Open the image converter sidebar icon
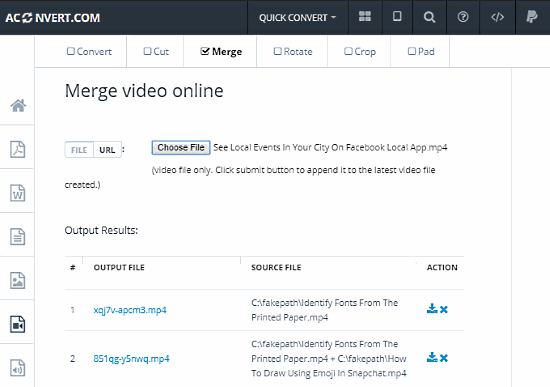550x387 pixels. [x=18, y=280]
